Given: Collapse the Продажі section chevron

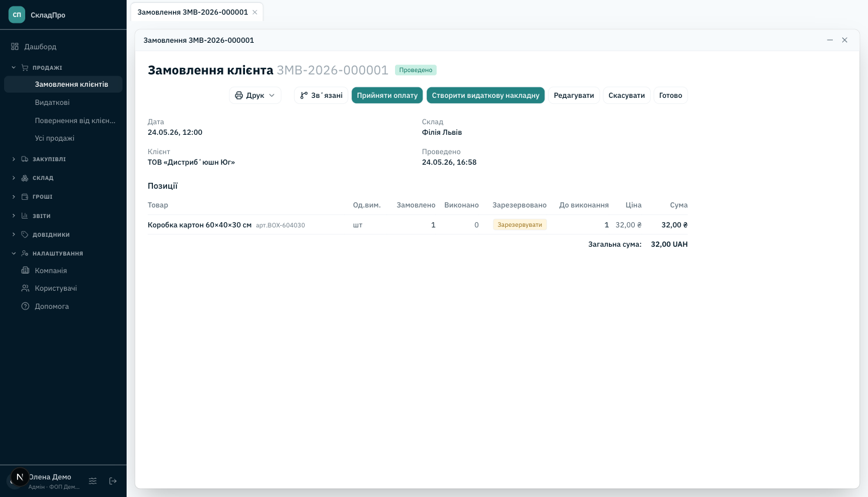Looking at the screenshot, I should click(x=13, y=67).
